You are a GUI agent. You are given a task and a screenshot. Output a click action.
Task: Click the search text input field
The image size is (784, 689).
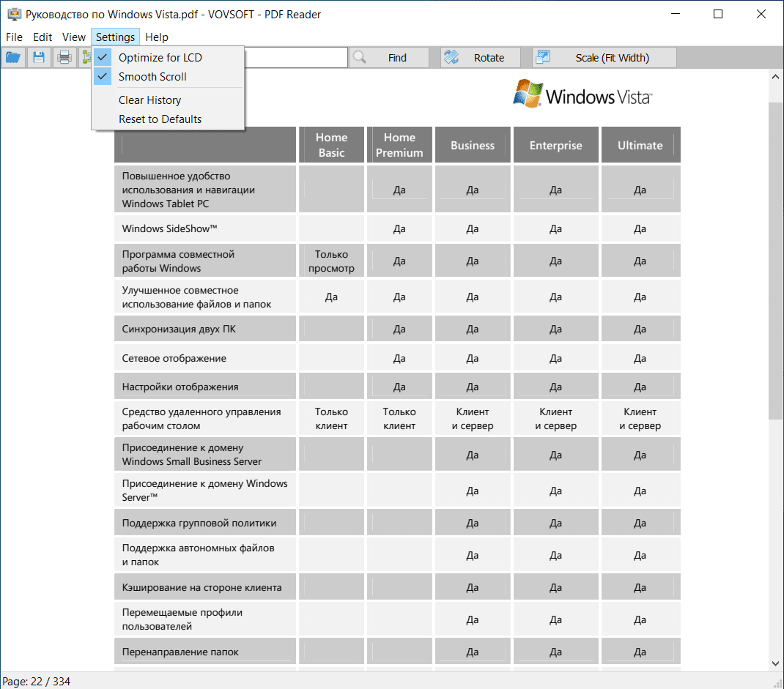[x=295, y=57]
